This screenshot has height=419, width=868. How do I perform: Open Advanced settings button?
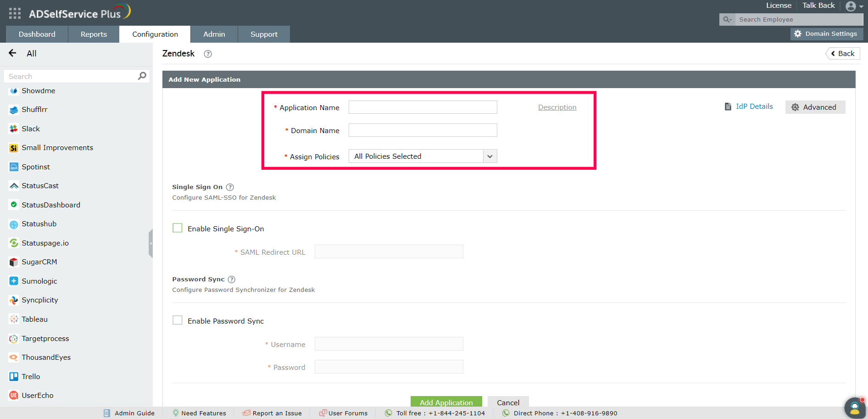[815, 107]
